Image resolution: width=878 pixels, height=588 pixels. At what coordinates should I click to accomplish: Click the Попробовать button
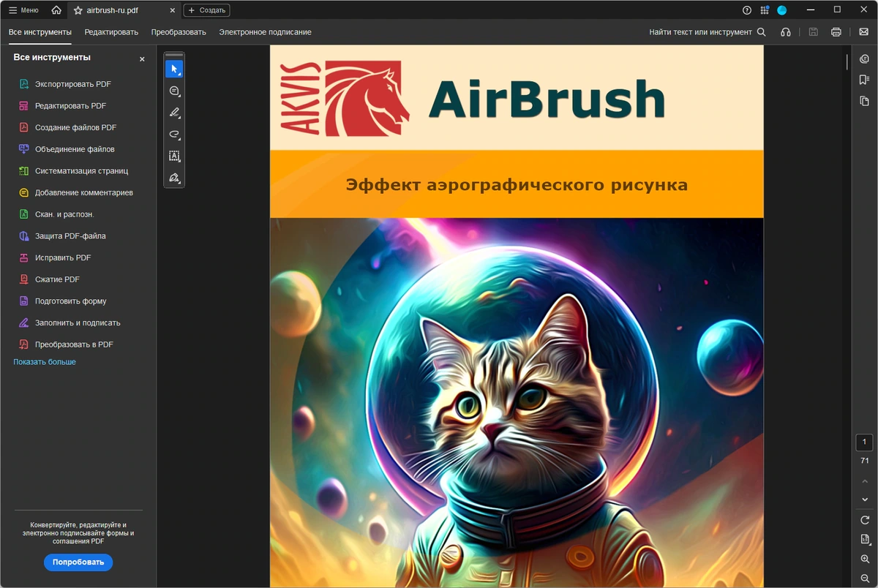click(x=78, y=562)
